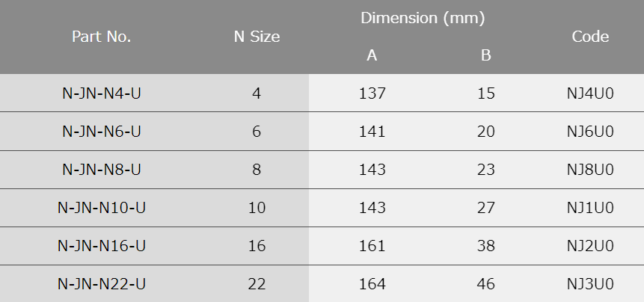The width and height of the screenshot is (644, 302).
Task: Click code NJ4U0
Action: pos(590,93)
